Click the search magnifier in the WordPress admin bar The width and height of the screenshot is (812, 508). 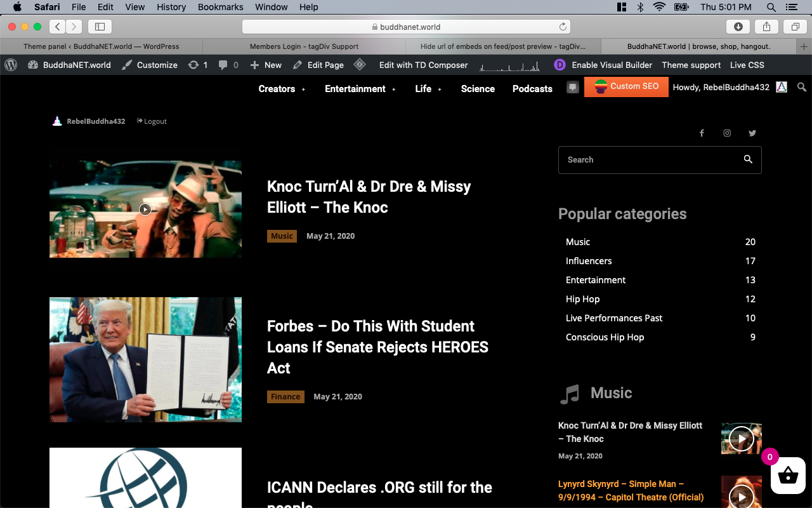(802, 88)
